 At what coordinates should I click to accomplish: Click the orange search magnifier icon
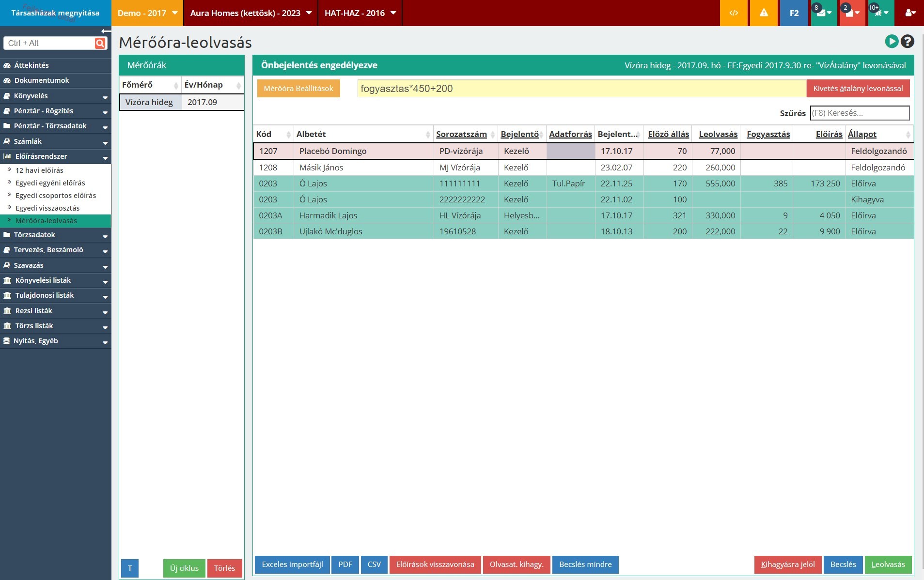tap(100, 43)
